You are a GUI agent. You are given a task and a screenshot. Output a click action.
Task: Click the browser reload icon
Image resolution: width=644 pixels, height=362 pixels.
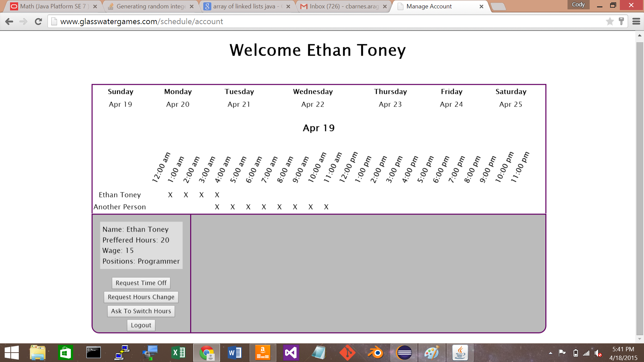coord(38,22)
